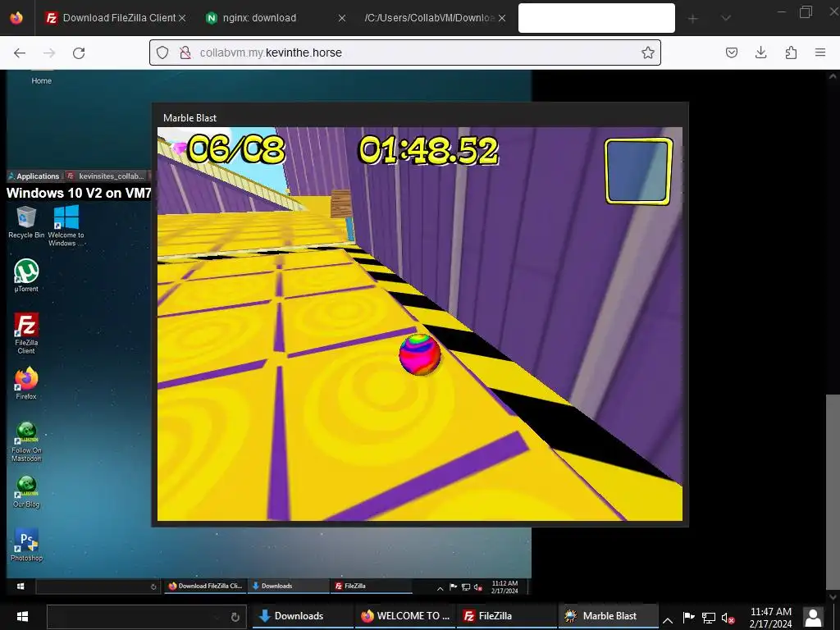Click the Firefox logo in the tab strip

click(x=16, y=18)
